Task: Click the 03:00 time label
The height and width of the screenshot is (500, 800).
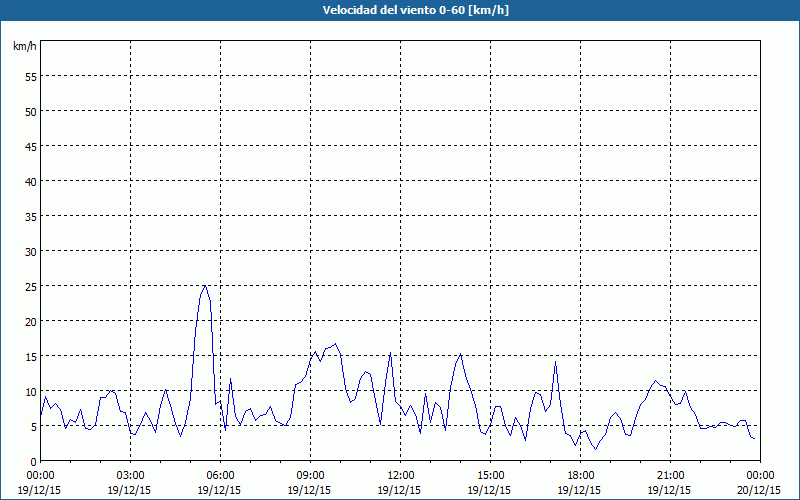Action: [130, 476]
